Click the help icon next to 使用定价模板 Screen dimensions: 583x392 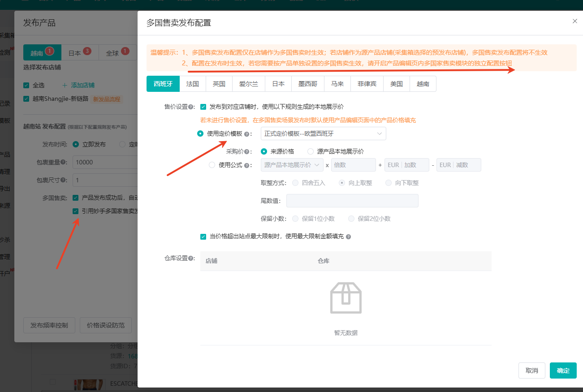[246, 134]
